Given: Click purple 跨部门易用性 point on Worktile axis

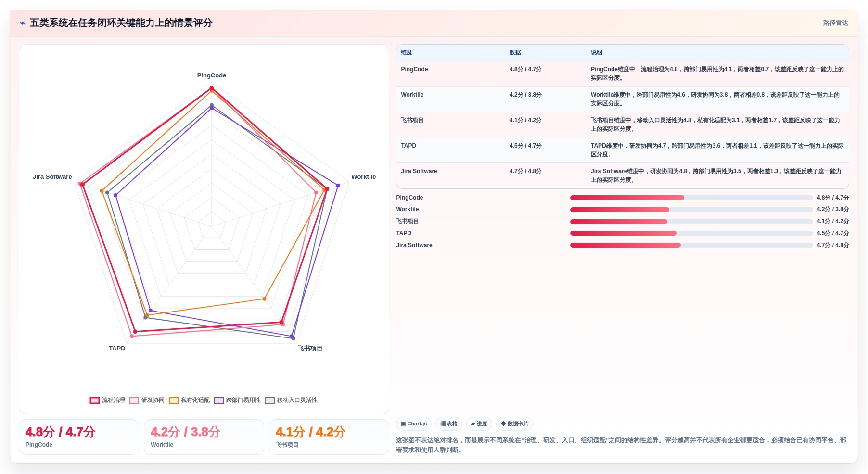Looking at the screenshot, I should pyautogui.click(x=338, y=185).
